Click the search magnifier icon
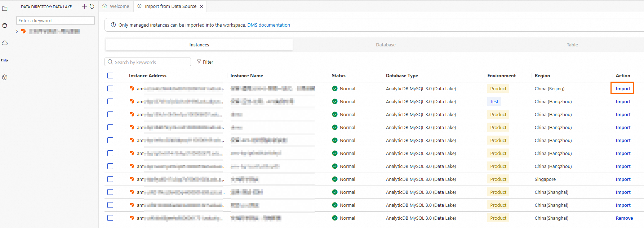The height and width of the screenshot is (228, 644). [x=110, y=62]
